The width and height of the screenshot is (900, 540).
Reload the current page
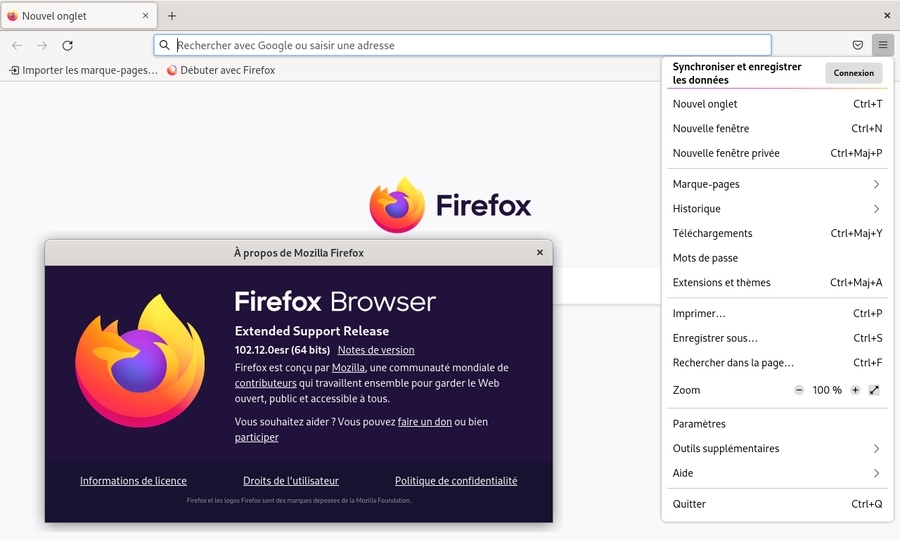[67, 45]
